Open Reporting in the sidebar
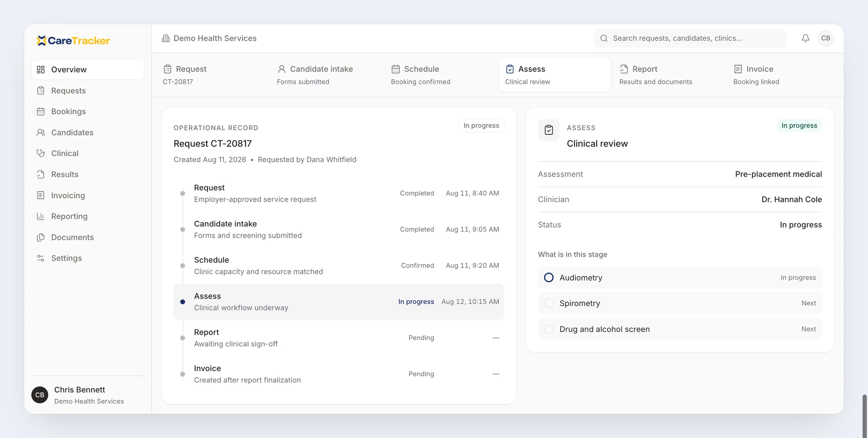This screenshot has height=438, width=868. [x=88, y=216]
